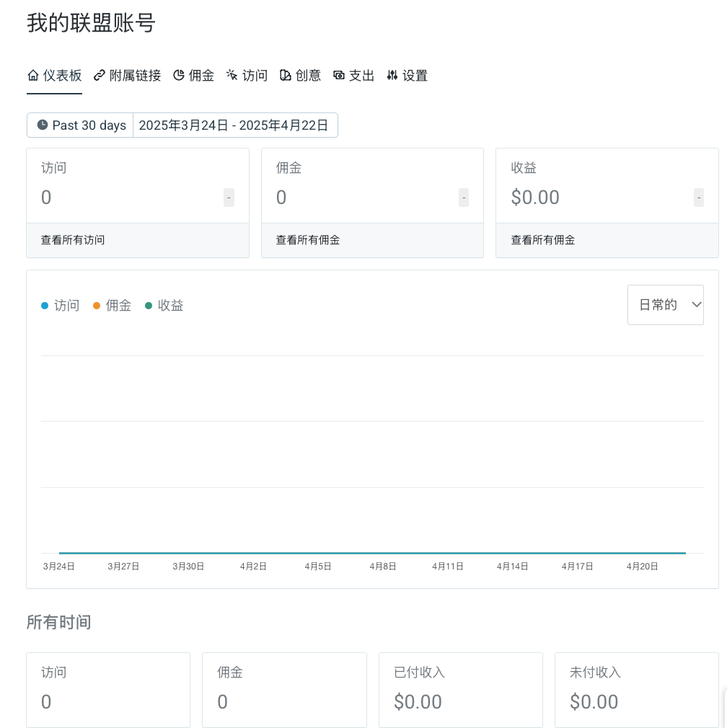Toggle the blue 访问 chart legend
This screenshot has height=728, width=727.
click(x=61, y=306)
